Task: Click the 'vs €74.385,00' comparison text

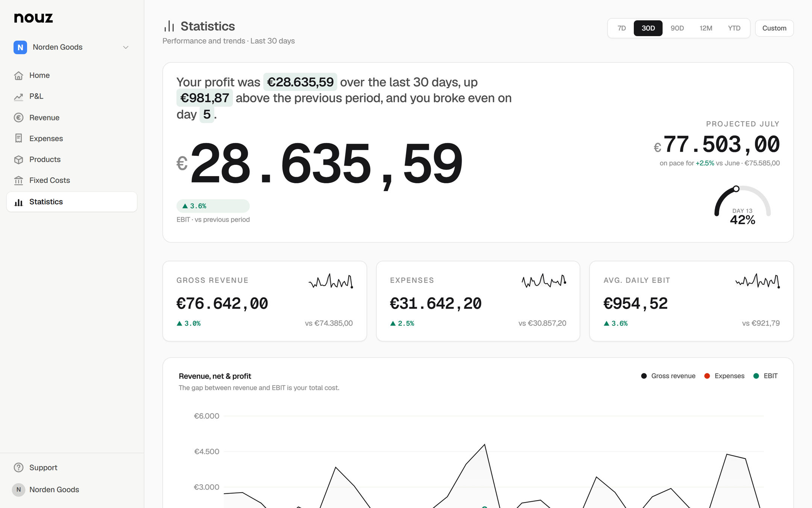Action: tap(329, 323)
